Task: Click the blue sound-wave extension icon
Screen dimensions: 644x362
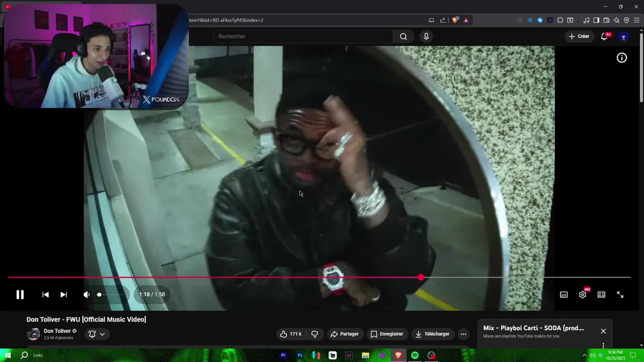Action: 530,20
